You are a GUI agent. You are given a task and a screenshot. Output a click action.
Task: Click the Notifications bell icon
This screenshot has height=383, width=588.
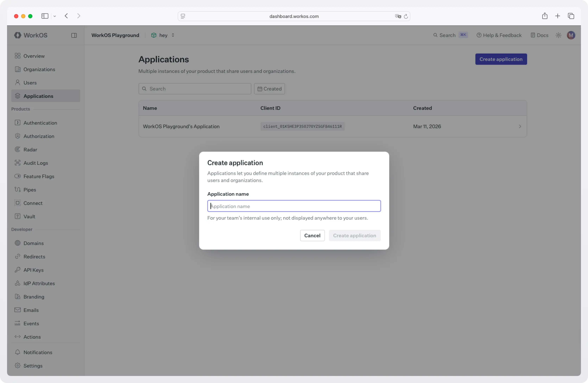[x=18, y=352]
